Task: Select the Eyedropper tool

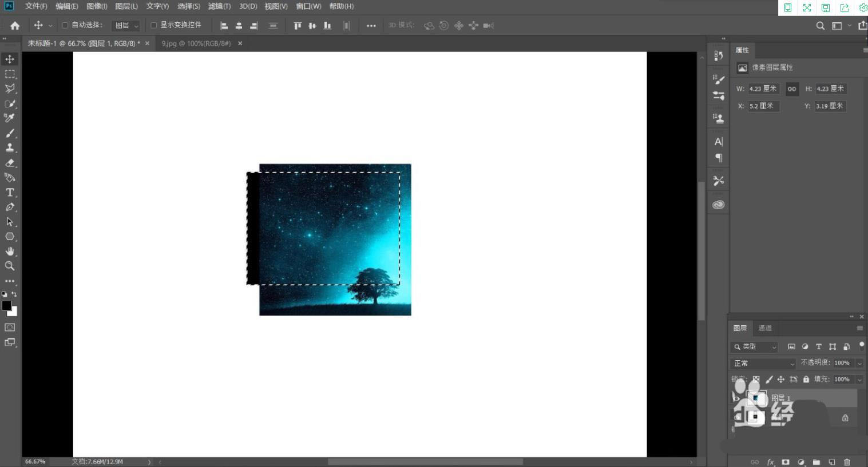Action: [10, 118]
